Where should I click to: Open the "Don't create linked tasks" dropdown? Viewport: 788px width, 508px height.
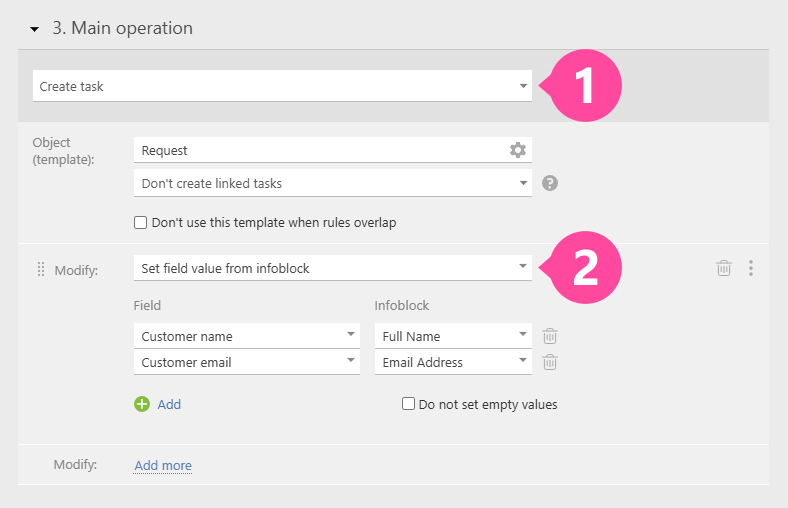[332, 183]
